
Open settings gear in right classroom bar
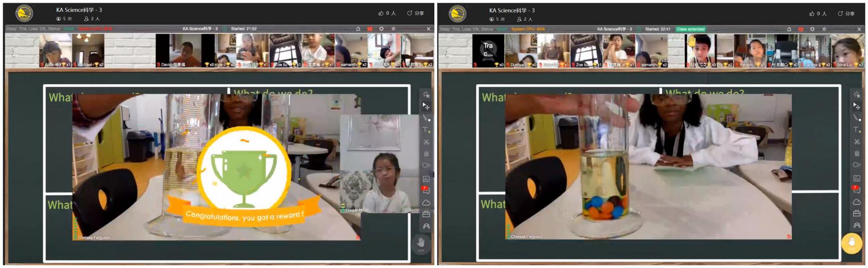[x=812, y=29]
